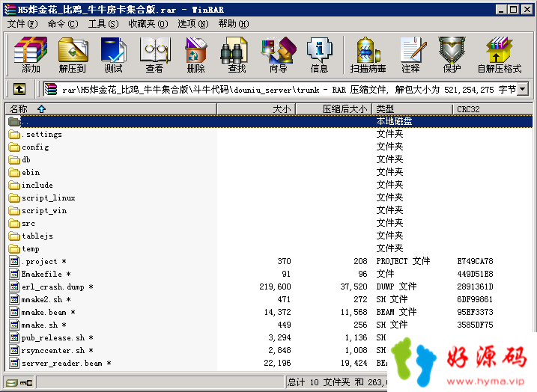This screenshot has height=392, width=537.
Task: Open the Commands (命令) menu
Action: (x=63, y=24)
